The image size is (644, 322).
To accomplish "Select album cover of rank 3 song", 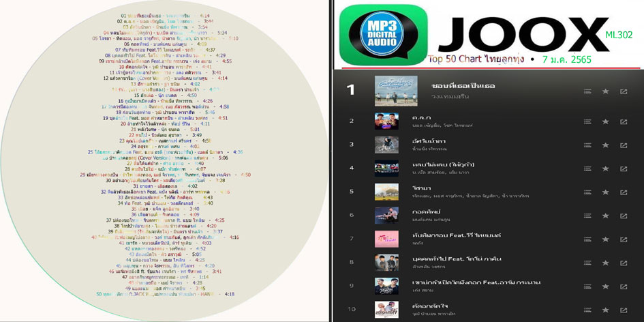I will [386, 145].
